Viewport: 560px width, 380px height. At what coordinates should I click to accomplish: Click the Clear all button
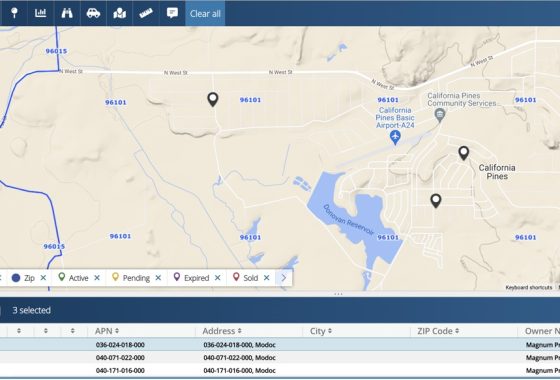[x=205, y=14]
